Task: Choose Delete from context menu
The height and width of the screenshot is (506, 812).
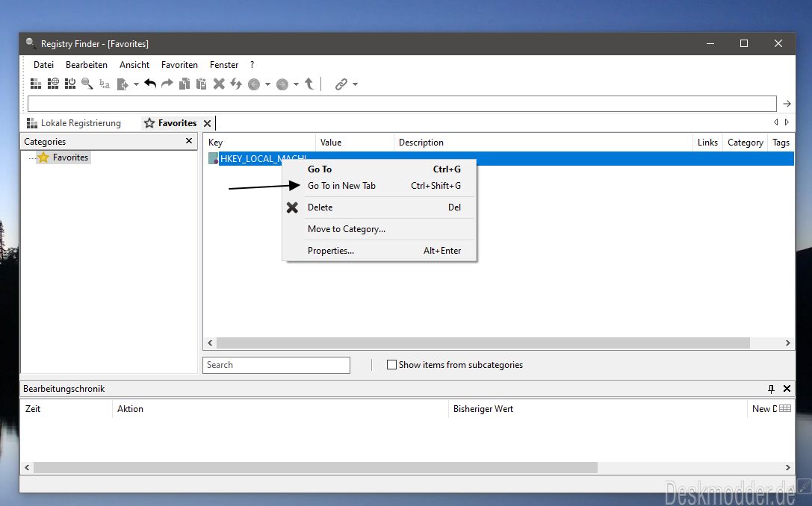Action: 379,207
